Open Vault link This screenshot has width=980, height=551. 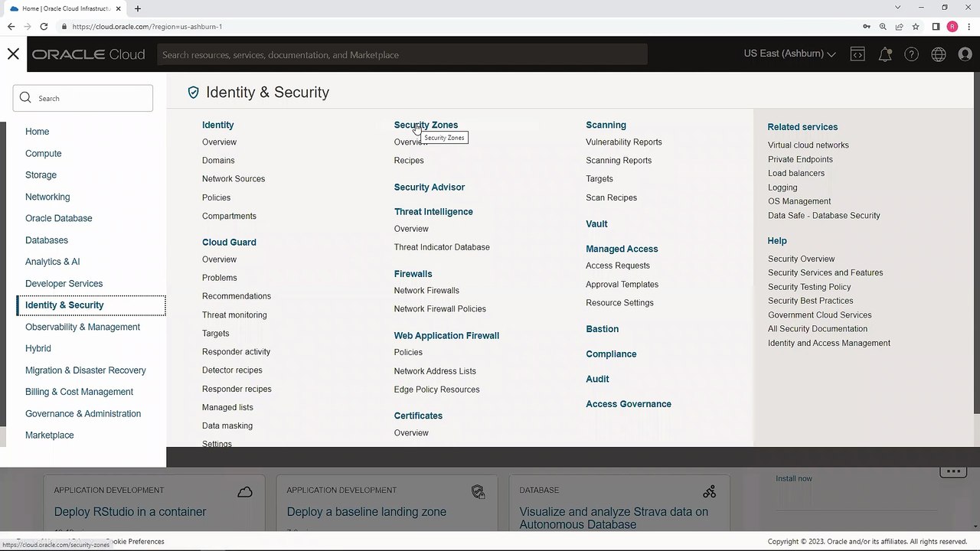click(596, 223)
